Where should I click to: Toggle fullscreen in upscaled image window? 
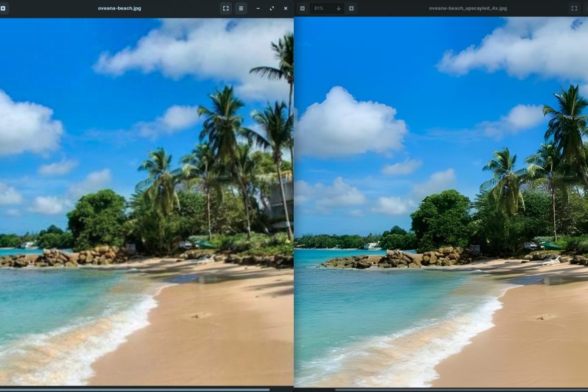574,8
